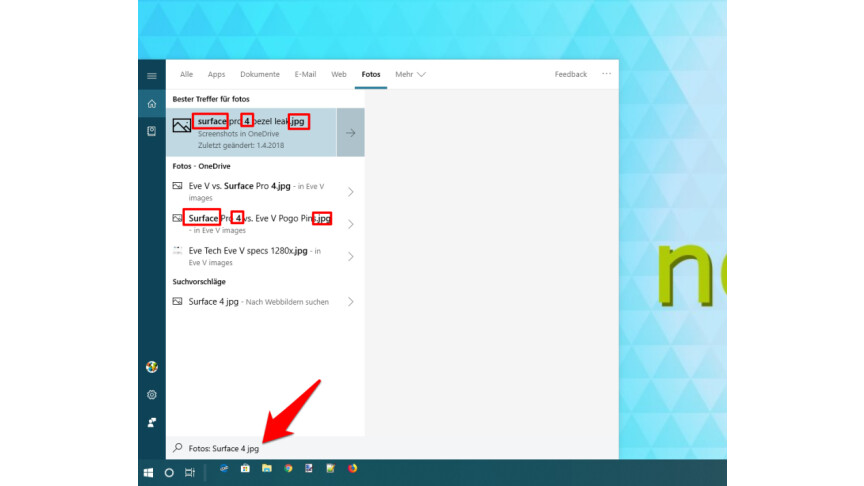864x486 pixels.
Task: Click the user account avatar icon
Action: (152, 367)
